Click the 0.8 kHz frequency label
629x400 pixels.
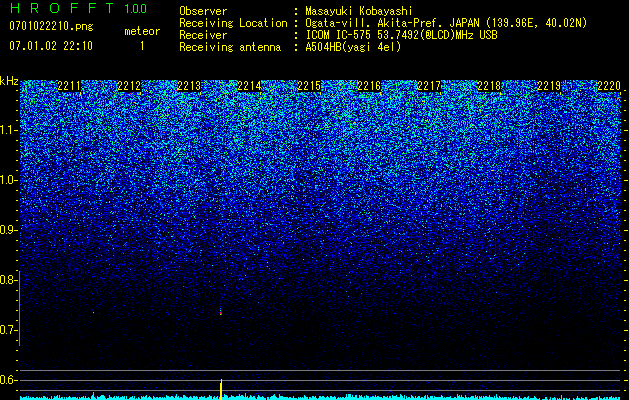pyautogui.click(x=8, y=280)
